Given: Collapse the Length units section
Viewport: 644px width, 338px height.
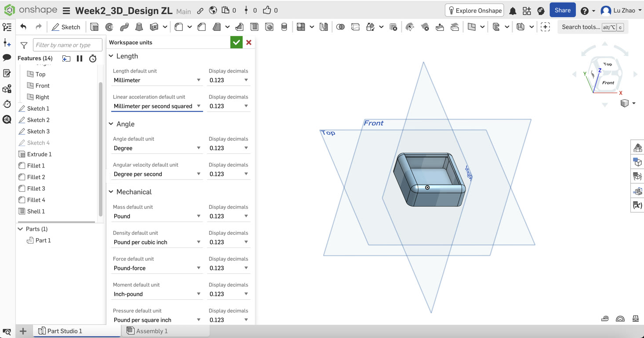Looking at the screenshot, I should (x=111, y=56).
